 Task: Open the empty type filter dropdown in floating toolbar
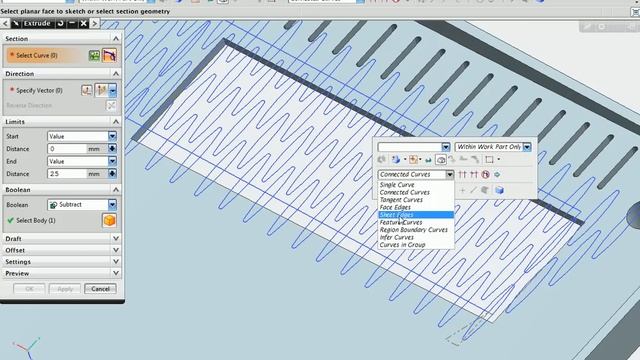click(x=446, y=147)
